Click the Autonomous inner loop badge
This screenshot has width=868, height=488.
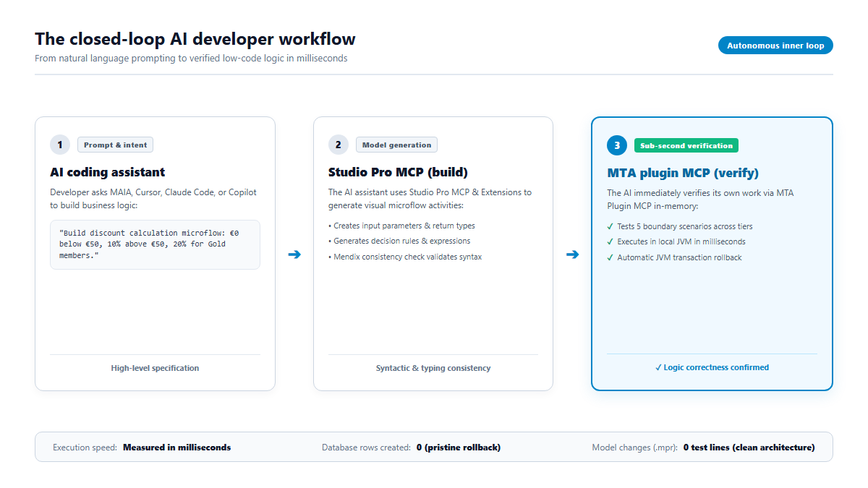[x=775, y=46]
